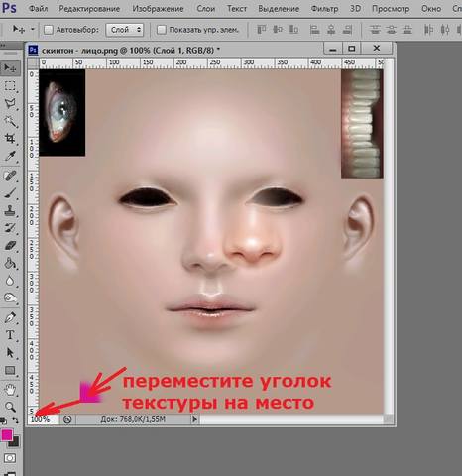Open the 3D menu
The width and height of the screenshot is (462, 476).
click(x=355, y=9)
